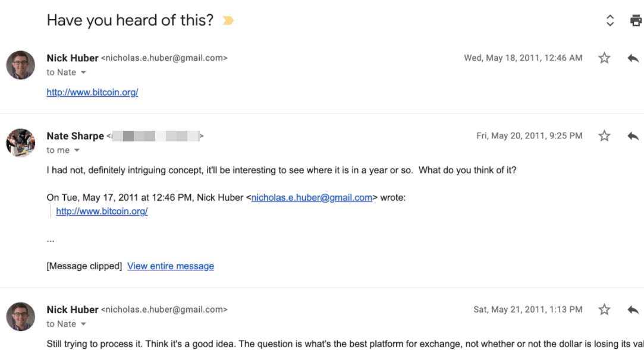Star the Sat, May 21, 2011 message
Viewport: 644px width, 350px height.
click(x=604, y=310)
